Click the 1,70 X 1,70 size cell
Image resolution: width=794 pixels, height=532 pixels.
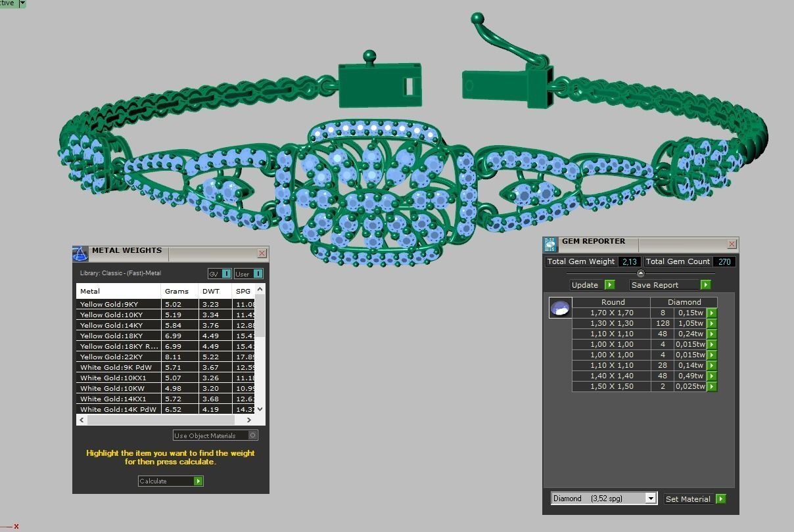click(x=611, y=313)
